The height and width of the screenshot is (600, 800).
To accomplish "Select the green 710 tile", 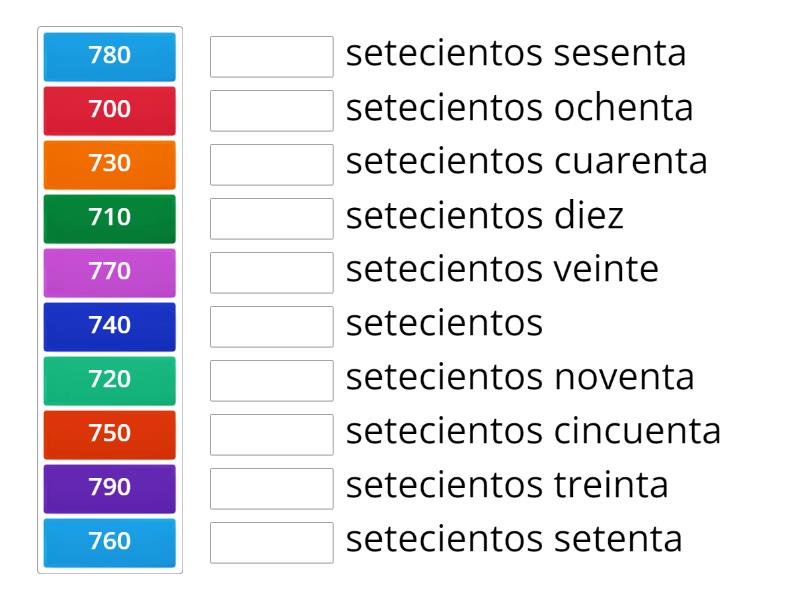I will coord(108,218).
